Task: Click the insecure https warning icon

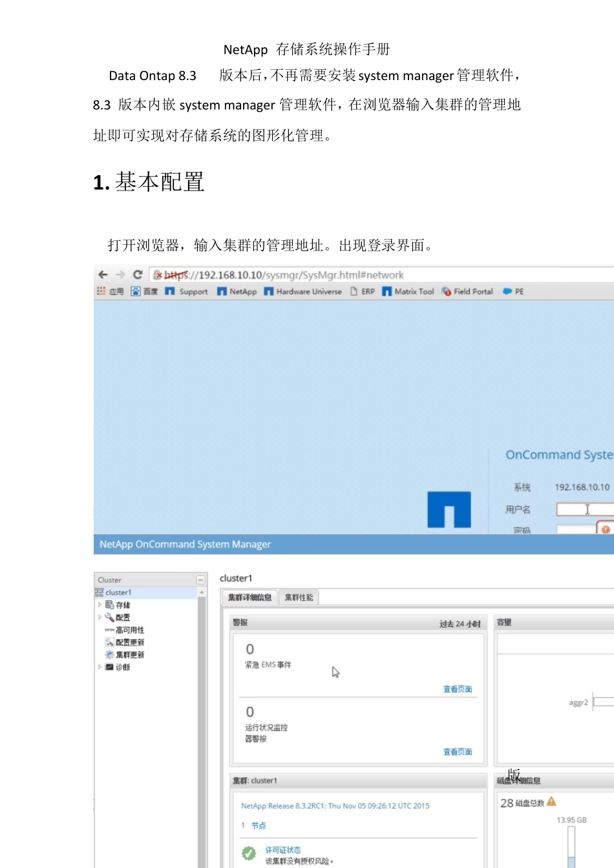Action: point(158,275)
